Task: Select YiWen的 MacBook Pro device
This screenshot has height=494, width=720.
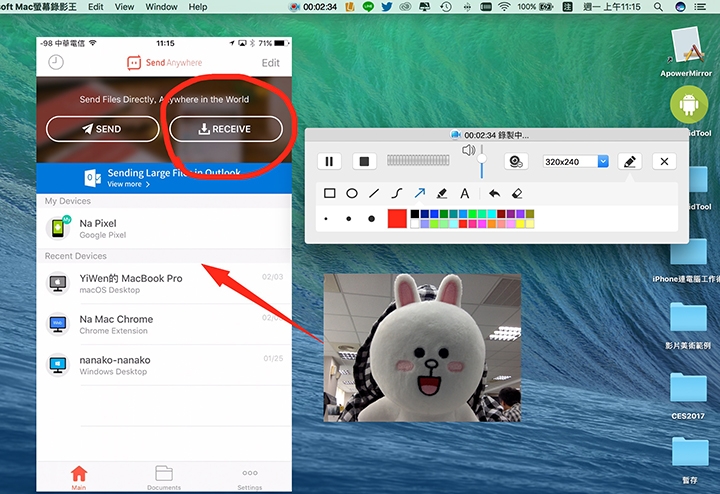Action: pos(164,283)
